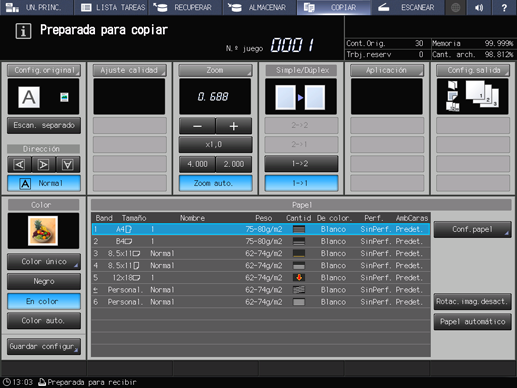This screenshot has height=388, width=517.
Task: Toggle Zoom auto.
Action: point(215,183)
